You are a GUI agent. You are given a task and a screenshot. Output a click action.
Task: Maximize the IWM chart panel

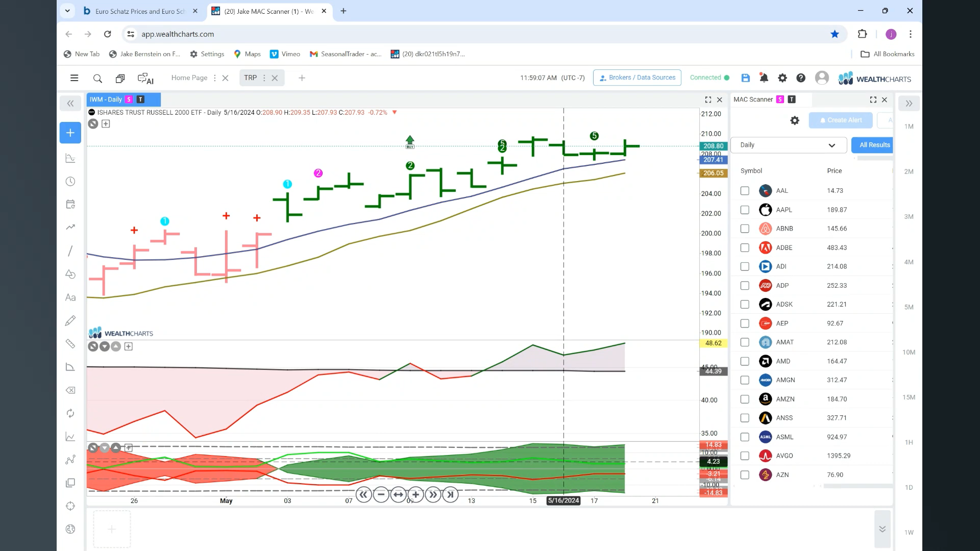708,100
